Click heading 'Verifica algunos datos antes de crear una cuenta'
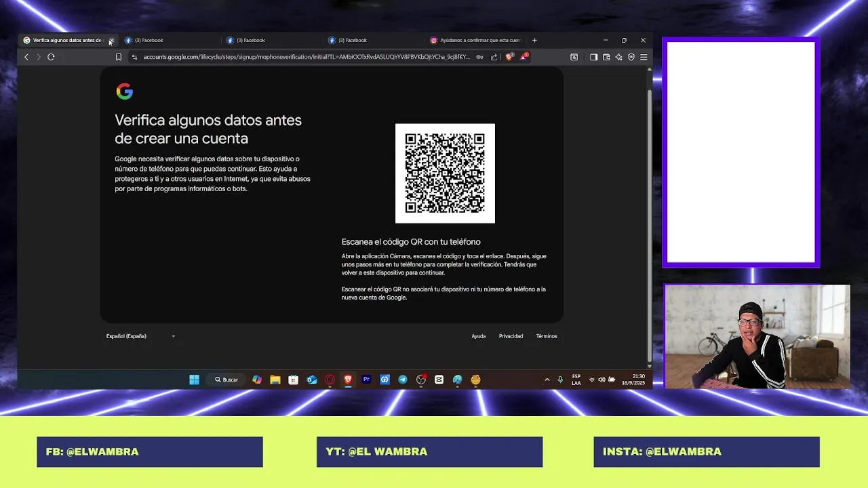This screenshot has height=488, width=868. coord(208,129)
